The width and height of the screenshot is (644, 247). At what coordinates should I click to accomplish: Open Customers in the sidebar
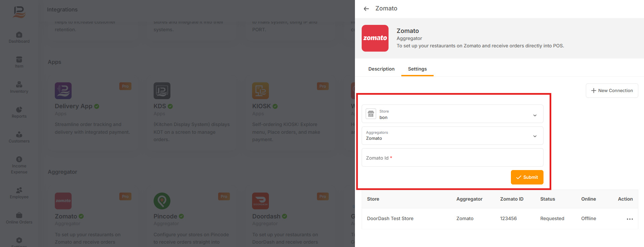pyautogui.click(x=19, y=137)
